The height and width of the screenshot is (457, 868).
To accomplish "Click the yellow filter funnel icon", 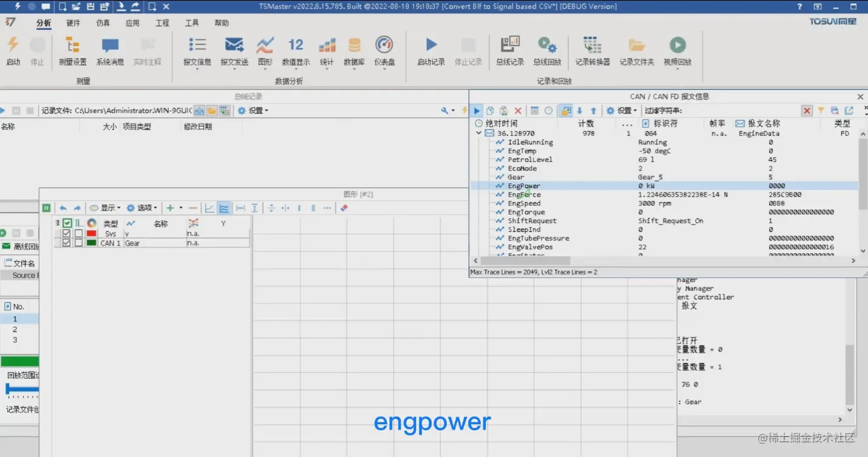I will tap(821, 110).
